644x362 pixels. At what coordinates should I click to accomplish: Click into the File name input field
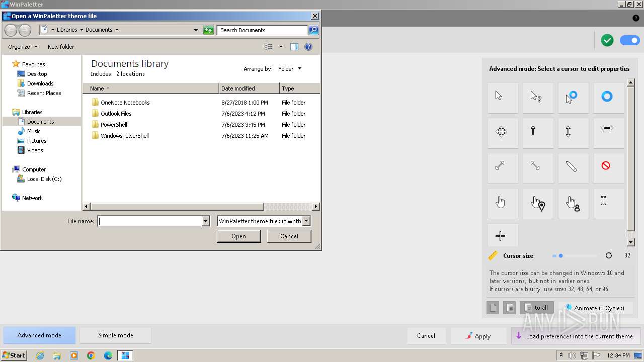[150, 221]
